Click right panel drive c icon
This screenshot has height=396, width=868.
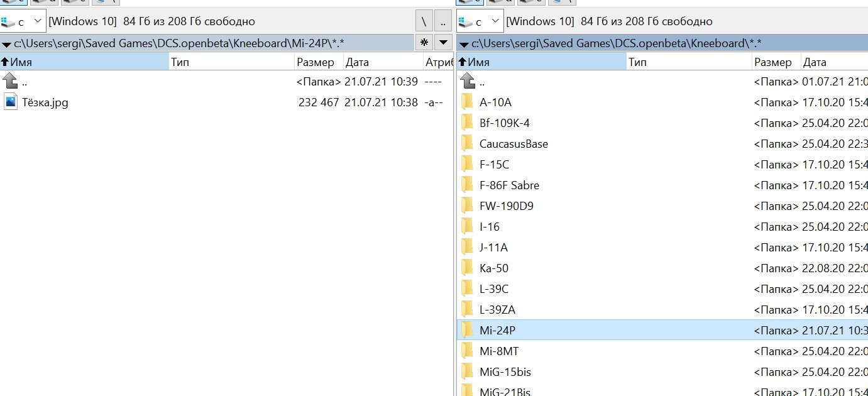[x=466, y=21]
